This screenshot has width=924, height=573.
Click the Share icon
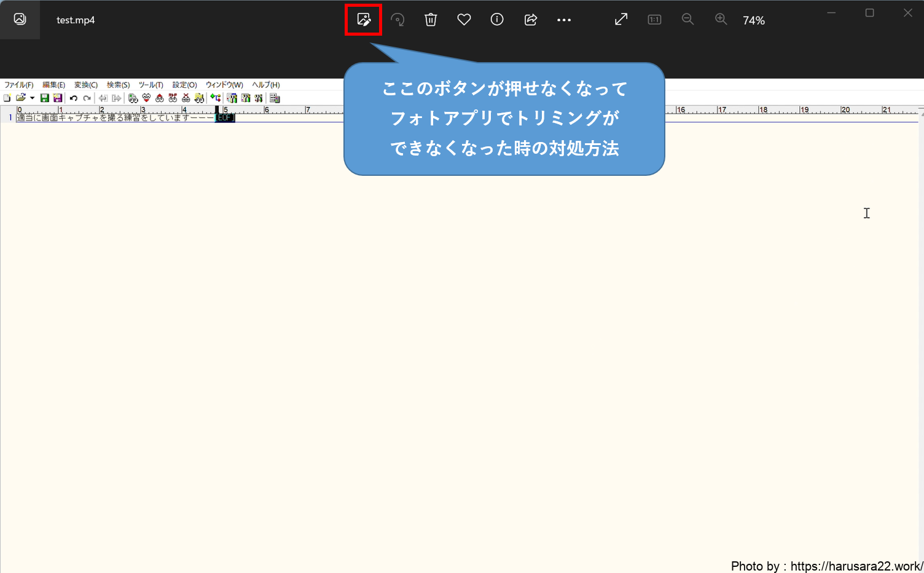pyautogui.click(x=531, y=20)
